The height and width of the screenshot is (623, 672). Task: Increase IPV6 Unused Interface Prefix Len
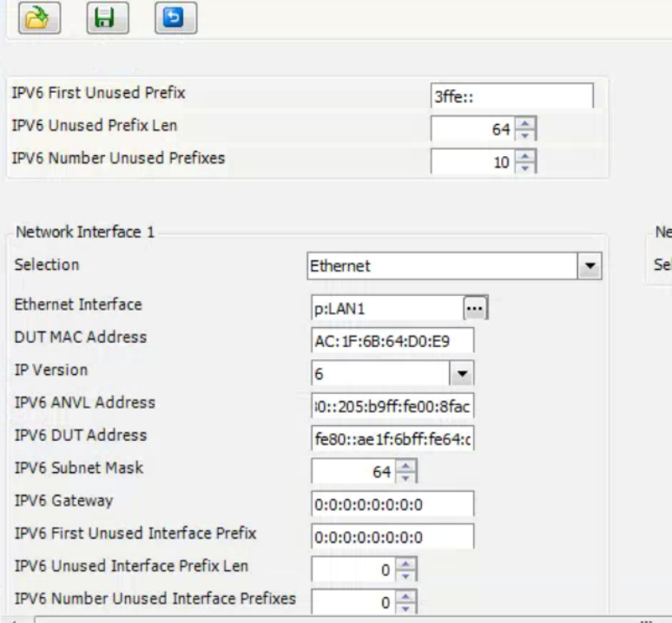[404, 564]
